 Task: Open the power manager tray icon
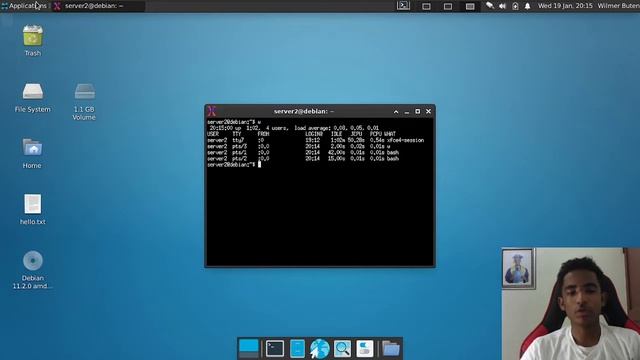pyautogui.click(x=515, y=6)
